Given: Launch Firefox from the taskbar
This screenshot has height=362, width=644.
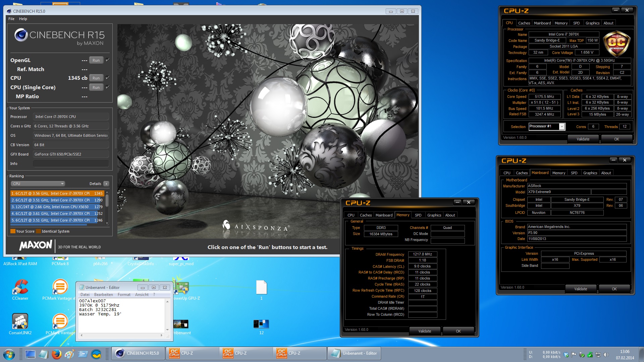Looking at the screenshot, I should pyautogui.click(x=57, y=354).
